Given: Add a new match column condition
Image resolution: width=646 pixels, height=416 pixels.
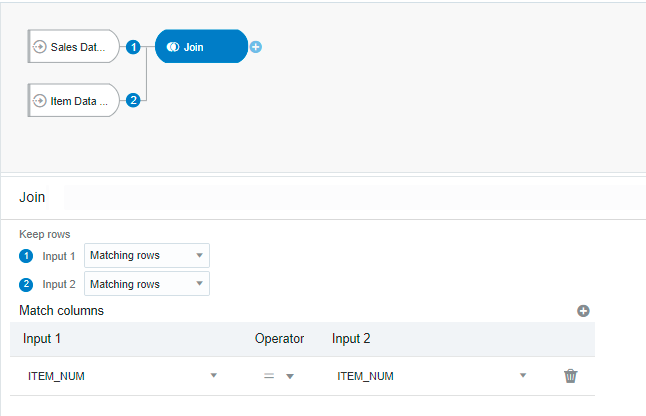Looking at the screenshot, I should pyautogui.click(x=583, y=311).
